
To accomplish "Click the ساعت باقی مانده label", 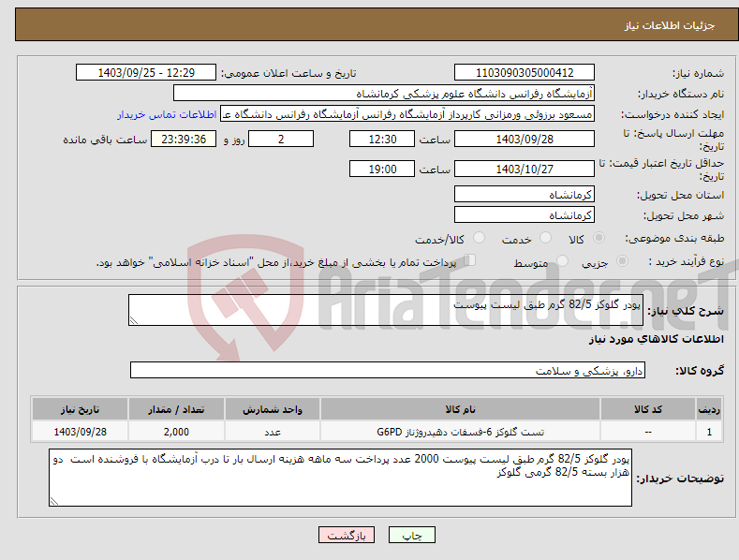I will 105,140.
